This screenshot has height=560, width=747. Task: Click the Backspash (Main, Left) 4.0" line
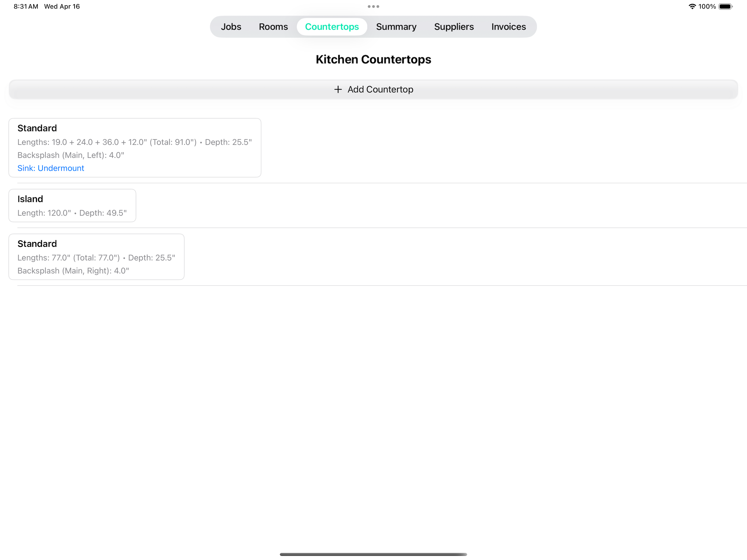click(x=71, y=155)
